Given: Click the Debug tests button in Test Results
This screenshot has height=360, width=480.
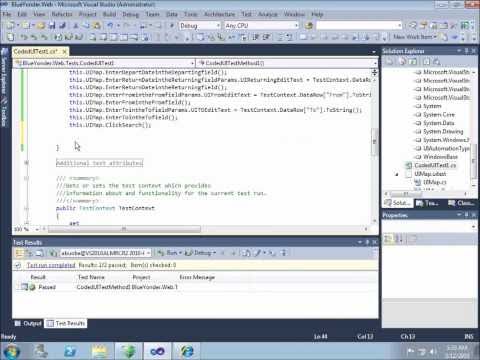Looking at the screenshot, I should point(200,253).
